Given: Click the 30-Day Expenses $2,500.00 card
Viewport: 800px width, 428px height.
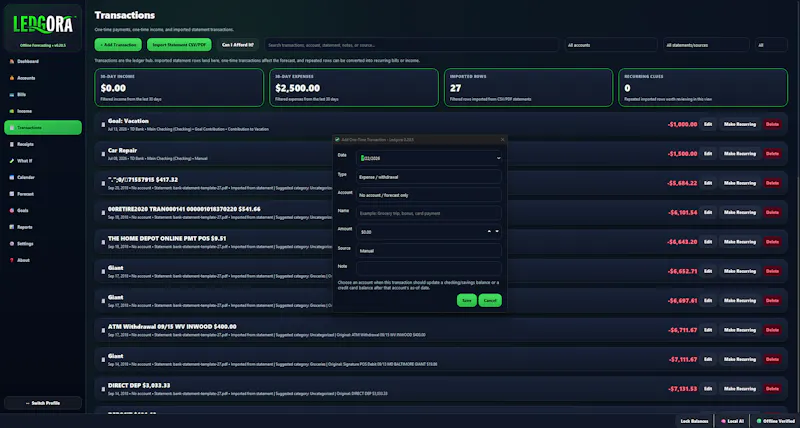Looking at the screenshot, I should (354, 88).
